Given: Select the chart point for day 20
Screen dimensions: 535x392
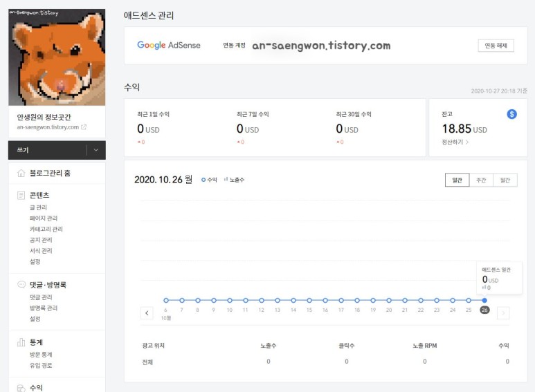Looking at the screenshot, I should [389, 300].
